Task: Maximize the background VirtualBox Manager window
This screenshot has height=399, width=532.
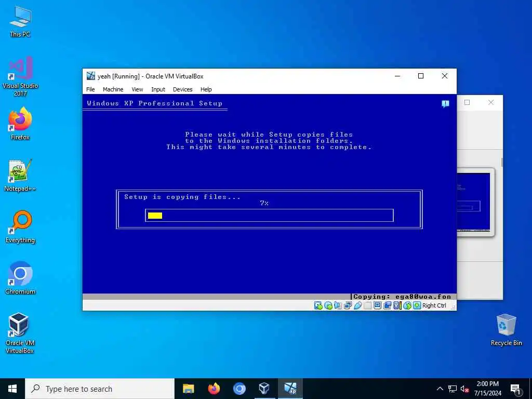Action: (x=467, y=102)
